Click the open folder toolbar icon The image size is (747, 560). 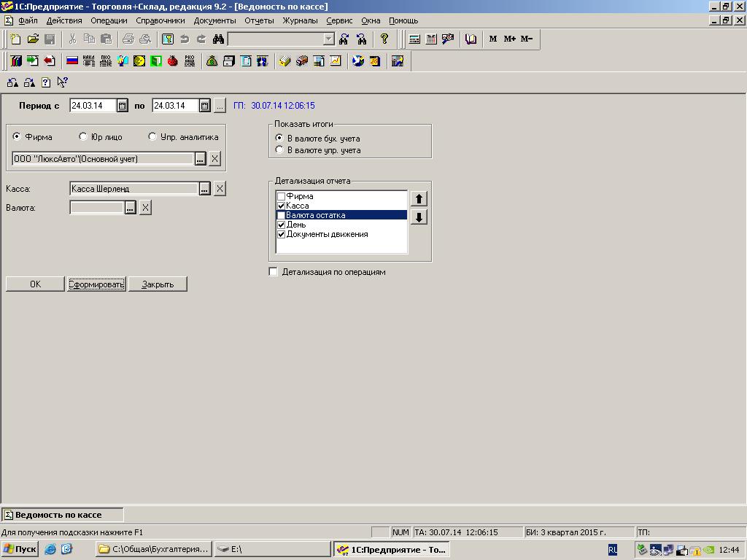(x=33, y=39)
